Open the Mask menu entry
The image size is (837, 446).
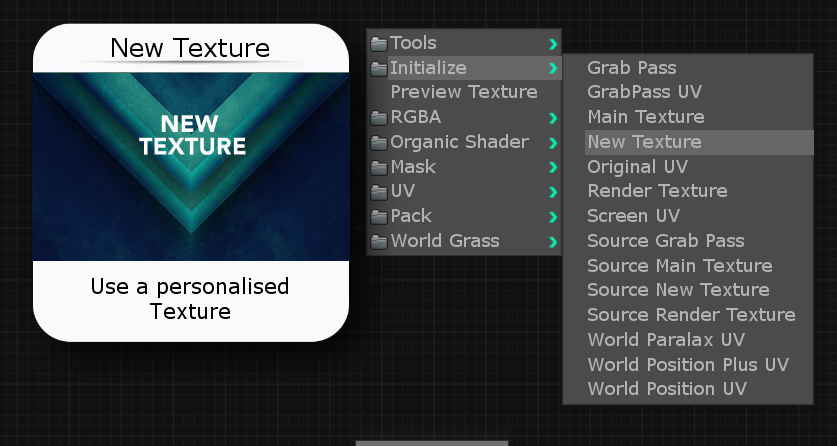464,167
